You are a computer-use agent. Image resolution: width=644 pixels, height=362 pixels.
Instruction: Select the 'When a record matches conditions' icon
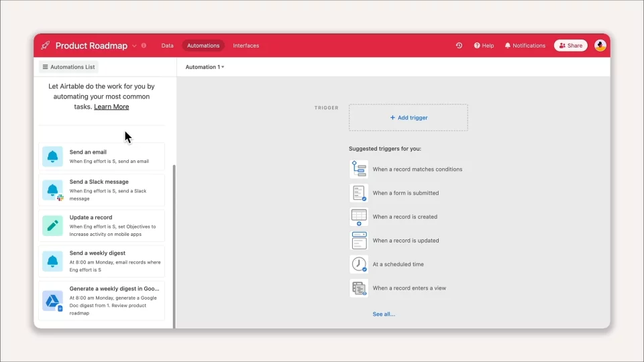pos(358,169)
